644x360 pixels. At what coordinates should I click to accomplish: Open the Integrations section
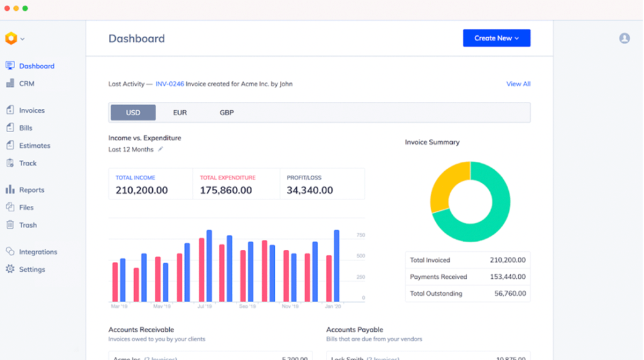point(38,252)
